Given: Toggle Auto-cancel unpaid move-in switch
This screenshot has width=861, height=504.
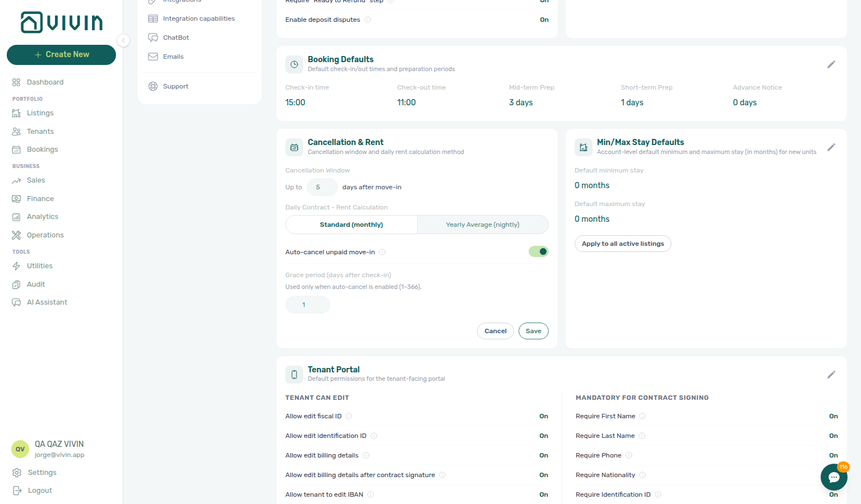Looking at the screenshot, I should (x=538, y=252).
